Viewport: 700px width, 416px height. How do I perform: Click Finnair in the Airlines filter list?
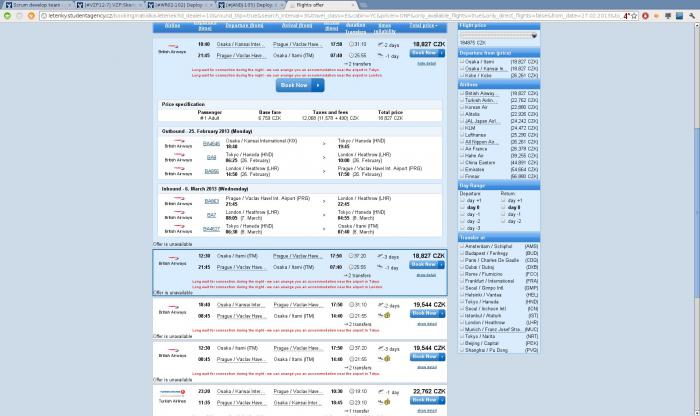tap(474, 176)
